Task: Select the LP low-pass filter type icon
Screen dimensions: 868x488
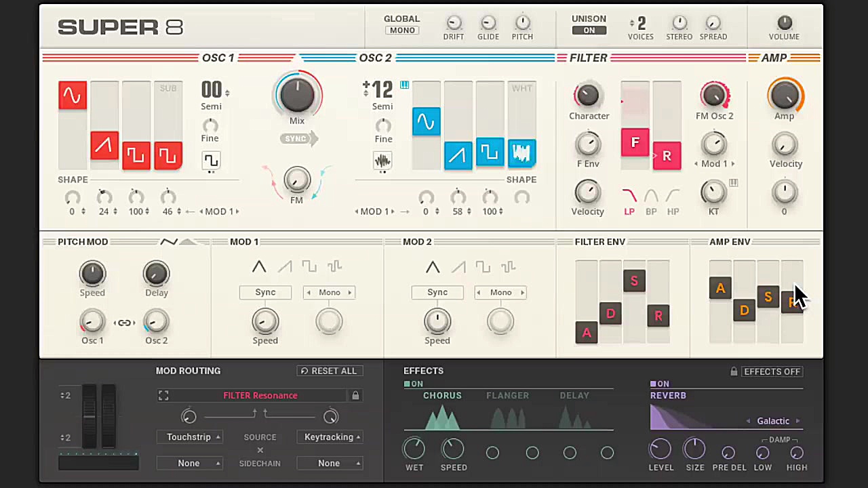Action: click(x=629, y=197)
